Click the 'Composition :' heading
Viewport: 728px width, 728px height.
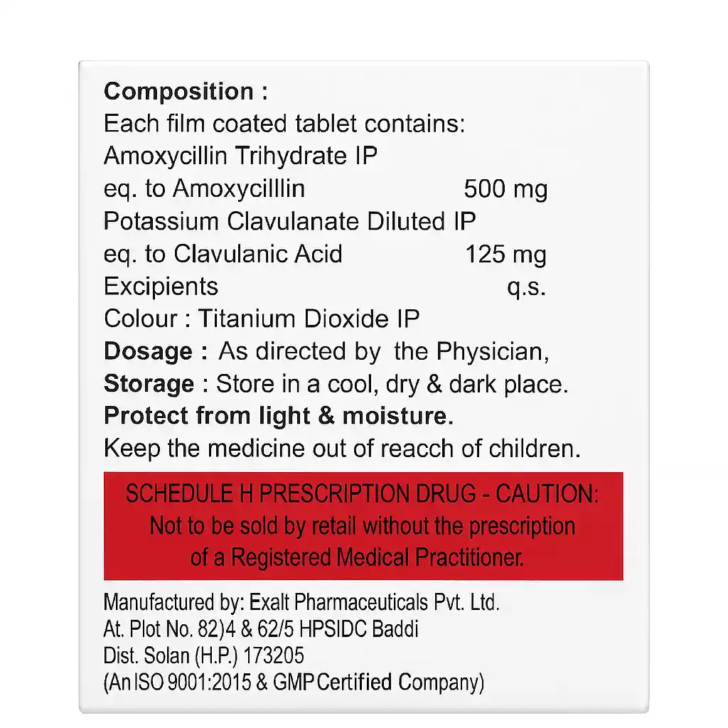186,92
